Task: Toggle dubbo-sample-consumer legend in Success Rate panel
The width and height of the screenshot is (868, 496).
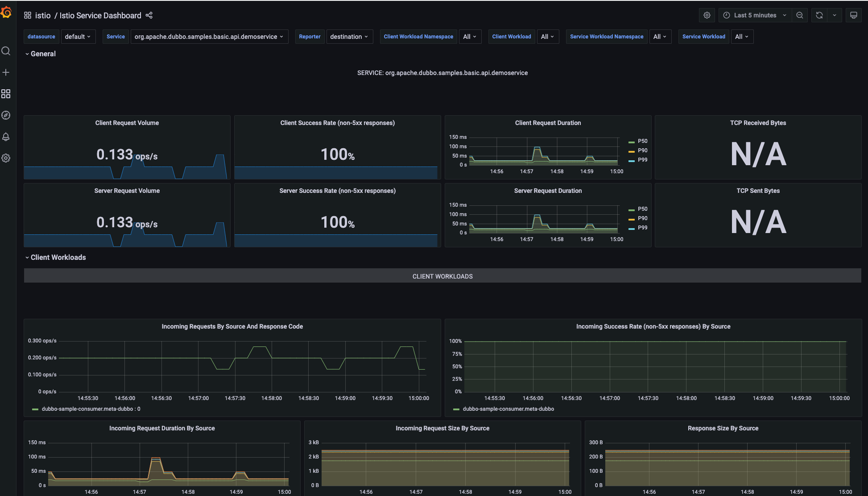Action: [508, 409]
